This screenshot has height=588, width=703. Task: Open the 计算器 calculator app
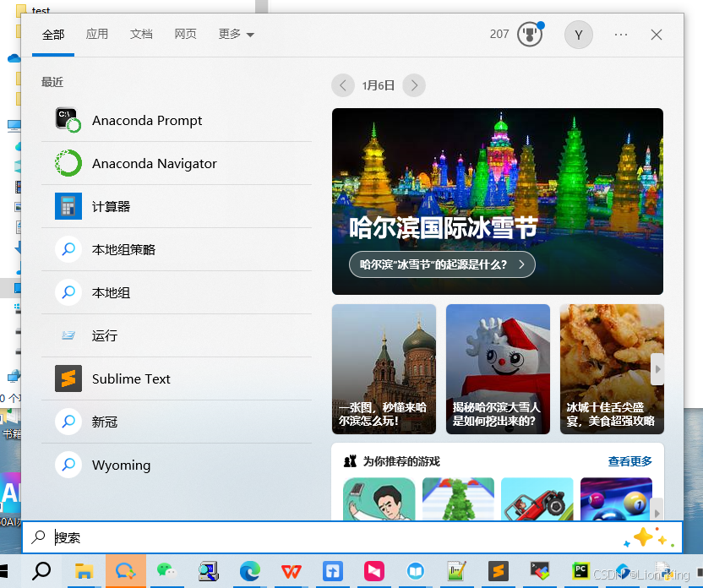(x=111, y=207)
